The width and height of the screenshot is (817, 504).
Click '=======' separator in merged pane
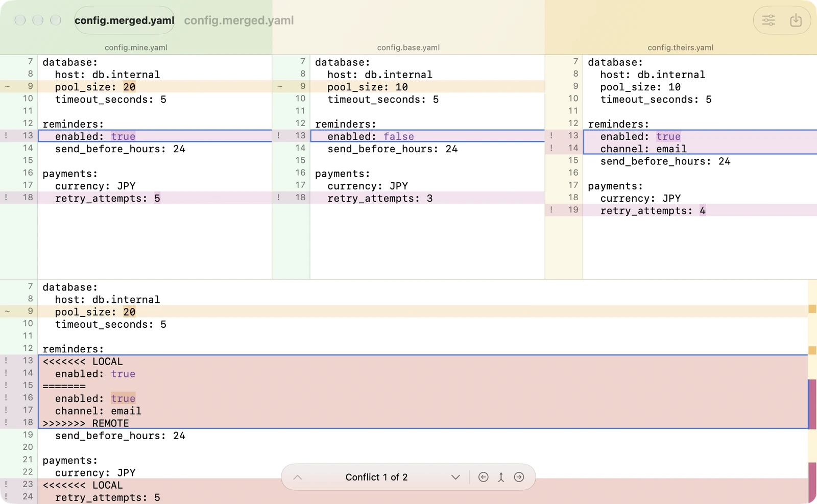[x=64, y=386]
